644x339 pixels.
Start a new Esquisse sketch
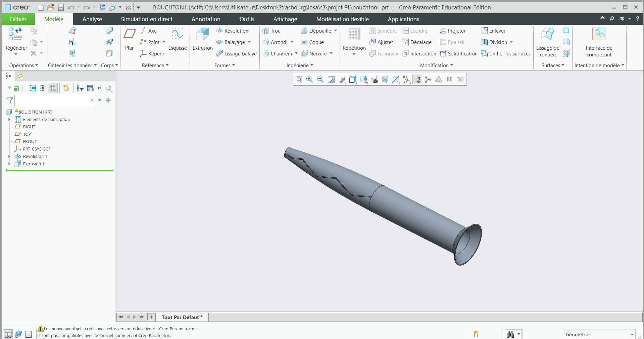tap(177, 39)
